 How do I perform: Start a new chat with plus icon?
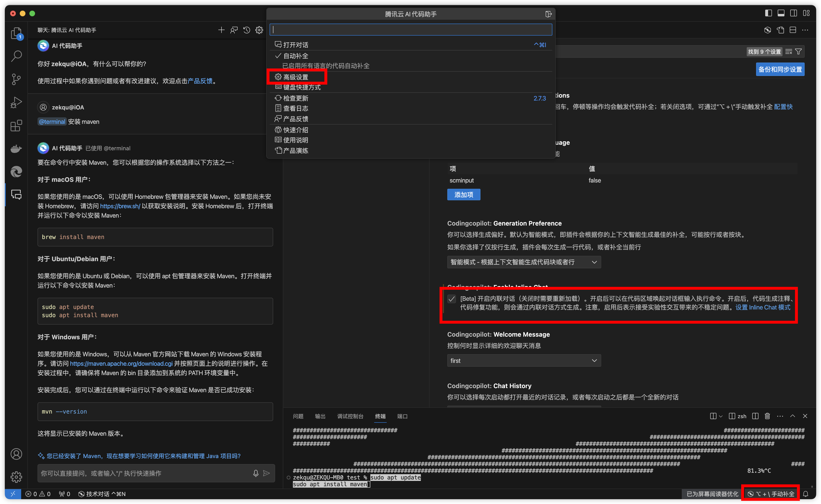pos(221,30)
